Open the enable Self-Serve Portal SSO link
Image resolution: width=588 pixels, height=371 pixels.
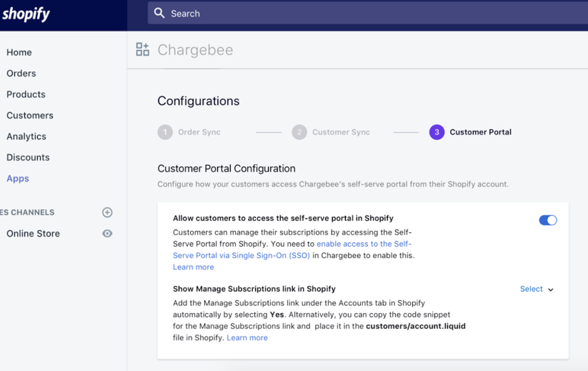[x=364, y=244]
